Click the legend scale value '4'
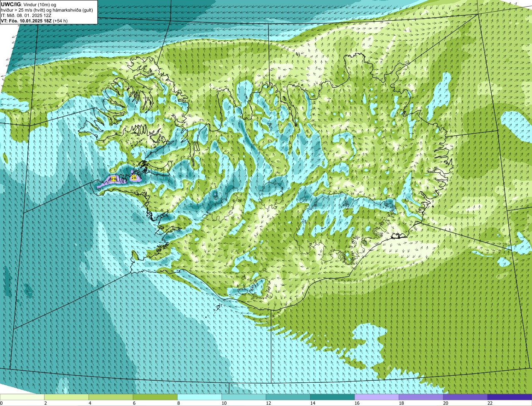Image resolution: width=532 pixels, height=406 pixels. (90, 403)
